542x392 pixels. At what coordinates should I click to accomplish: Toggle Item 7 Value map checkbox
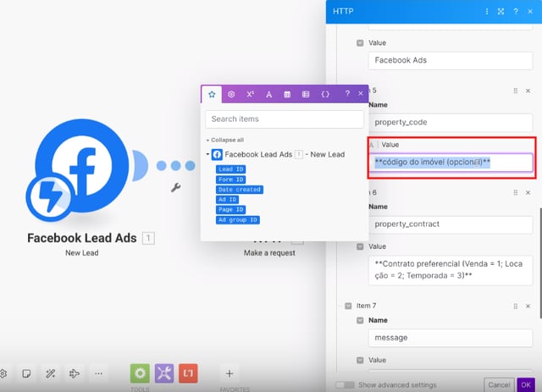coord(360,360)
